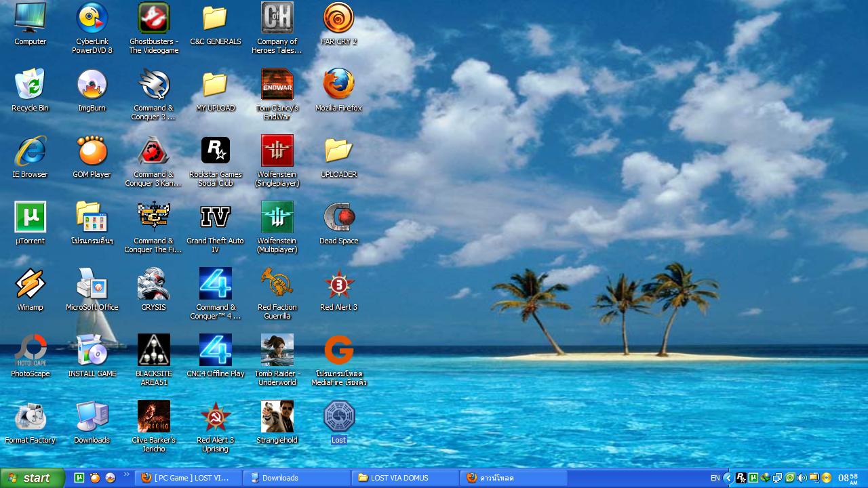This screenshot has height=488, width=868.
Task: Open the EN language bar selector
Action: click(x=715, y=478)
